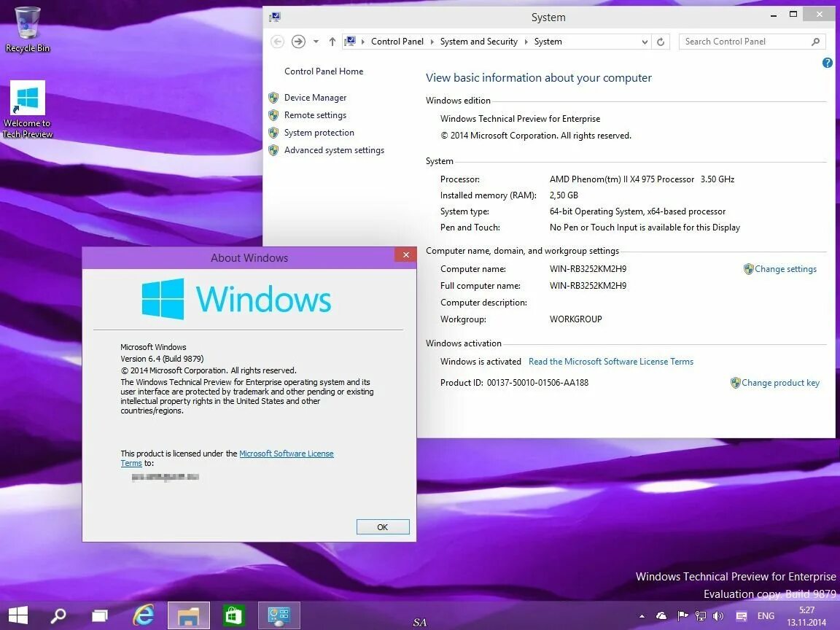Click the shield icon beside Device Manager
840x630 pixels.
point(273,98)
